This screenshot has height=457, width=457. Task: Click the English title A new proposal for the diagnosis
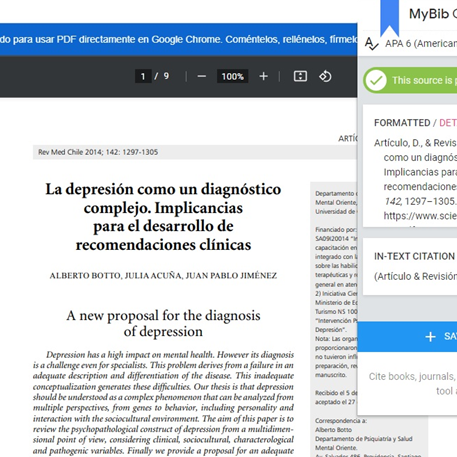[163, 323]
